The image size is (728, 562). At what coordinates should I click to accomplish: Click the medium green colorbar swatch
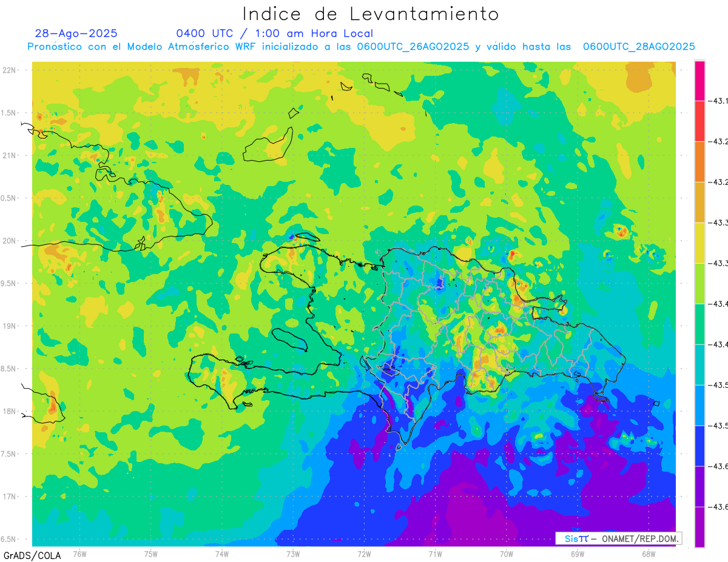point(699,324)
